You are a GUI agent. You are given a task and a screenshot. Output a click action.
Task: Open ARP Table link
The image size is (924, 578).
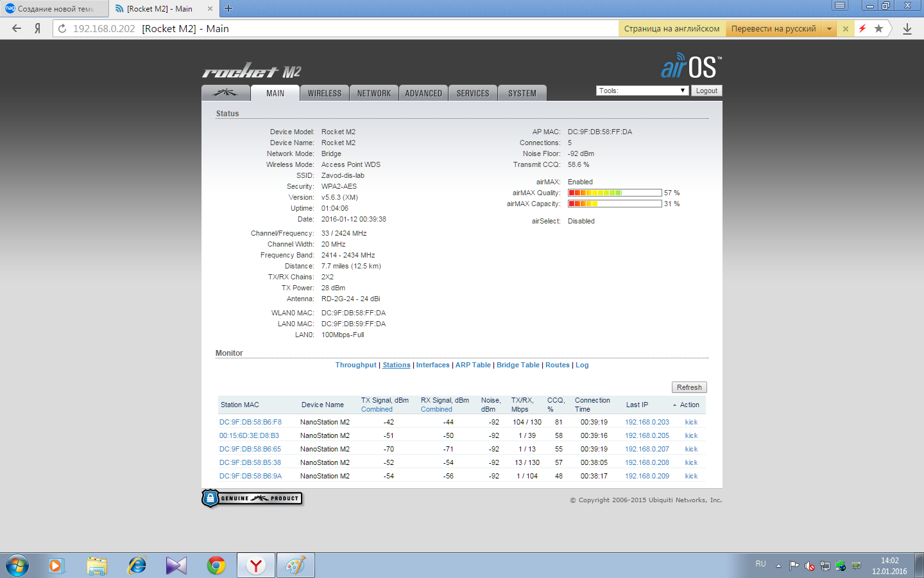(x=473, y=365)
